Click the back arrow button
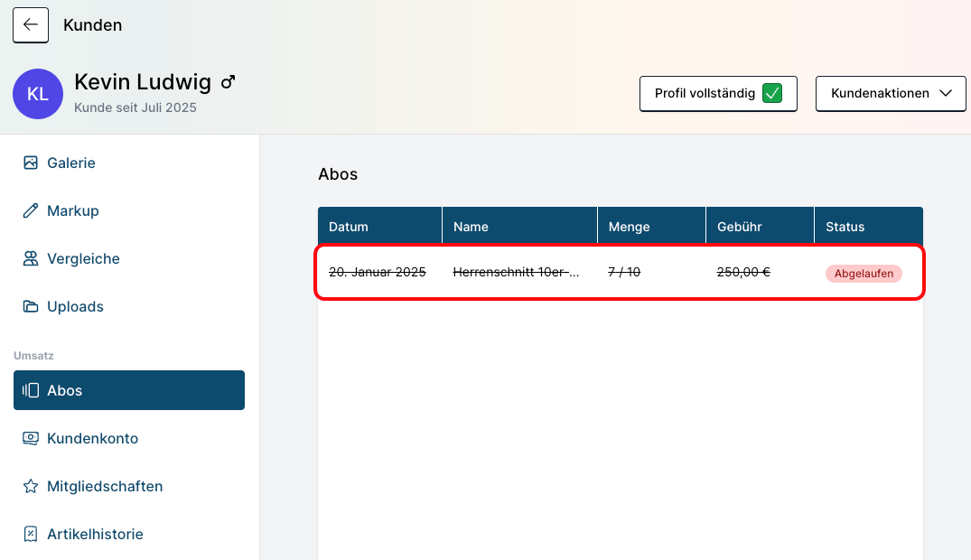The height and width of the screenshot is (560, 971). tap(31, 25)
